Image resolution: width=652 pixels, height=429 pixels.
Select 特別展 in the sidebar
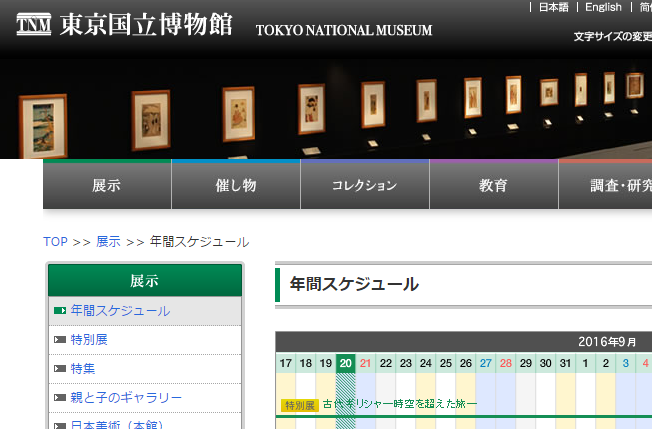(x=89, y=340)
